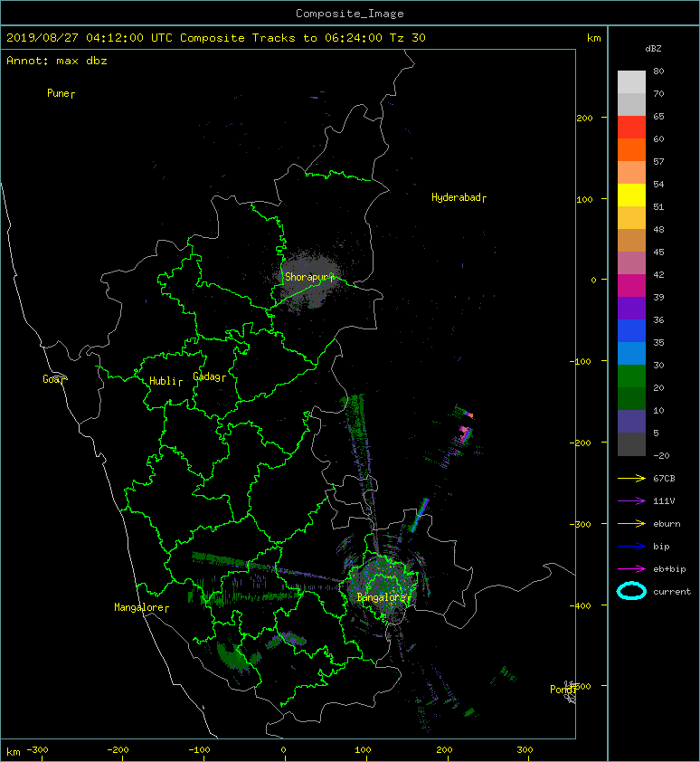Click the 111V purple arrow legend icon
Image resolution: width=700 pixels, height=762 pixels.
[x=631, y=501]
